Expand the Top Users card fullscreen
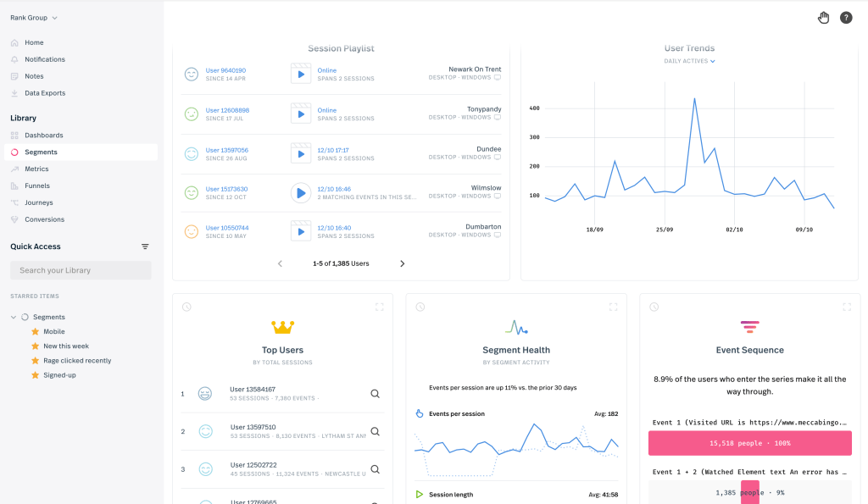The image size is (868, 504). click(x=379, y=307)
